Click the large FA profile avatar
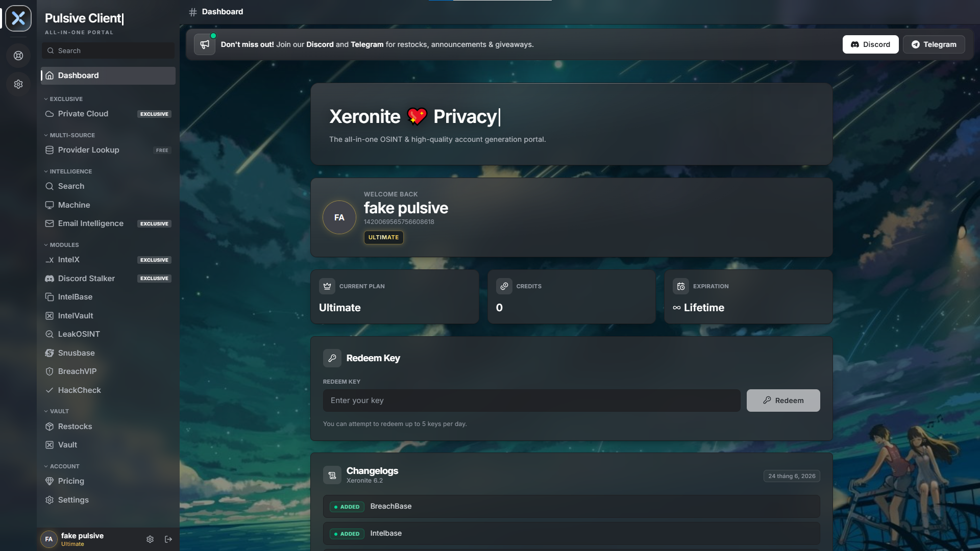This screenshot has width=980, height=551. pos(339,217)
